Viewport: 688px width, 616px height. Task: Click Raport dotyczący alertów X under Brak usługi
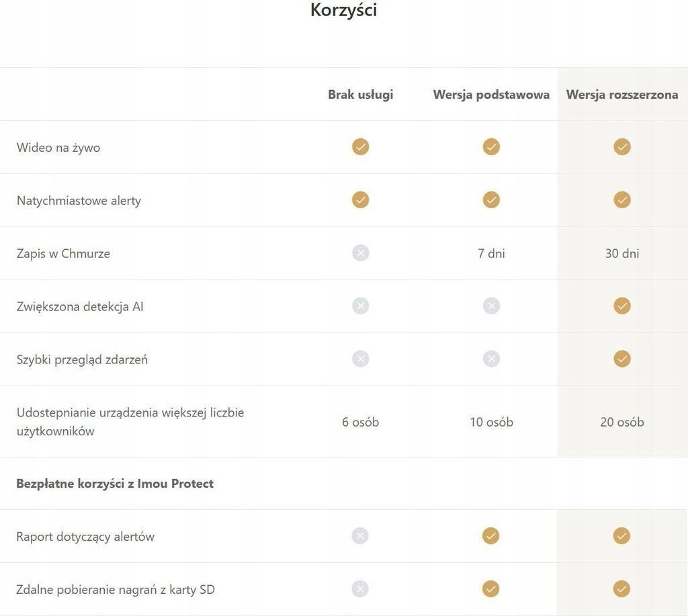pyautogui.click(x=361, y=535)
